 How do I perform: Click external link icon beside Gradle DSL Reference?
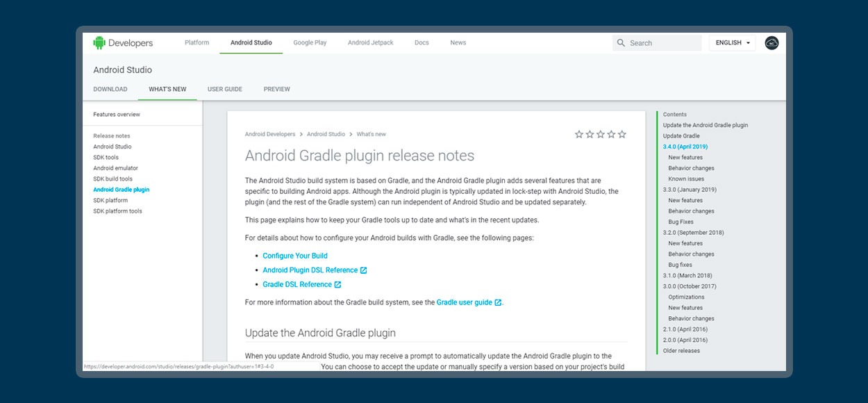pyautogui.click(x=337, y=285)
